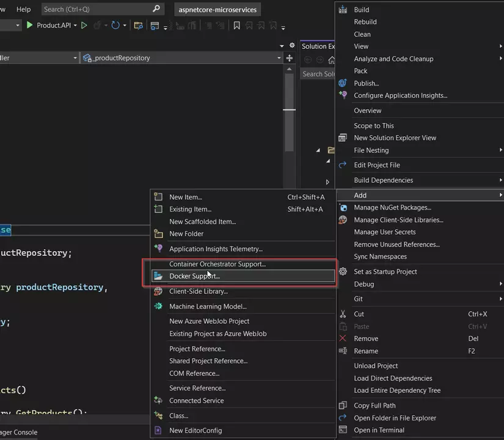Click the Machine Learning Model icon

[x=158, y=306]
